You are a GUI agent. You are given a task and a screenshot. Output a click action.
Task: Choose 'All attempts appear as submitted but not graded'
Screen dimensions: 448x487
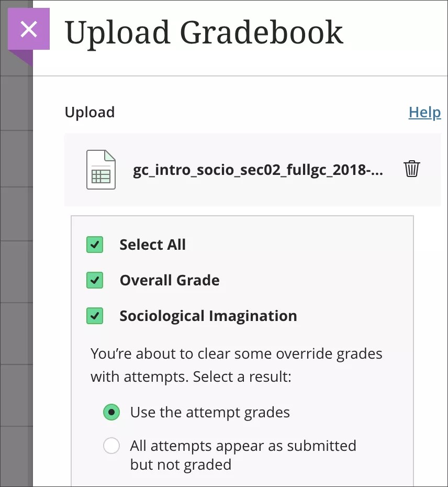tap(111, 446)
